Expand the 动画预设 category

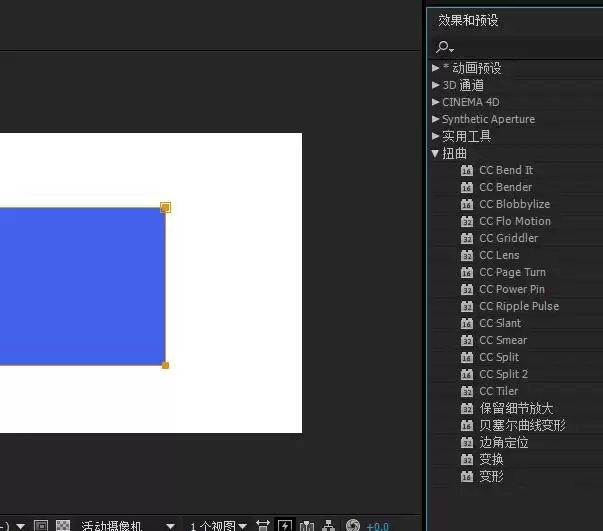tap(436, 68)
